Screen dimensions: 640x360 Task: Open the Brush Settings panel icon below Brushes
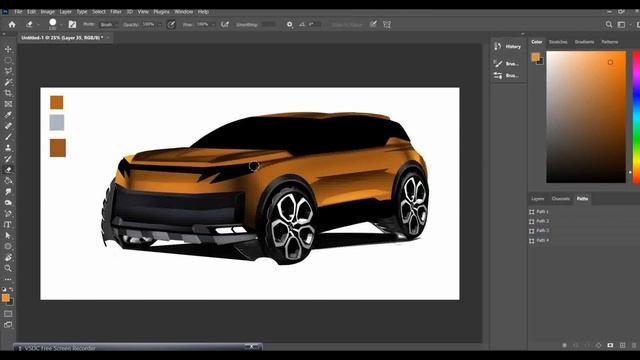tap(507, 76)
